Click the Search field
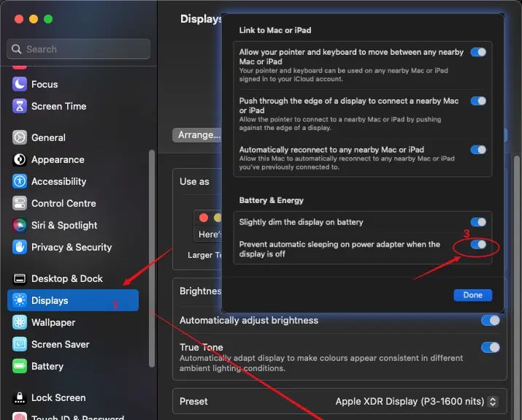The width and height of the screenshot is (522, 420). [79, 49]
